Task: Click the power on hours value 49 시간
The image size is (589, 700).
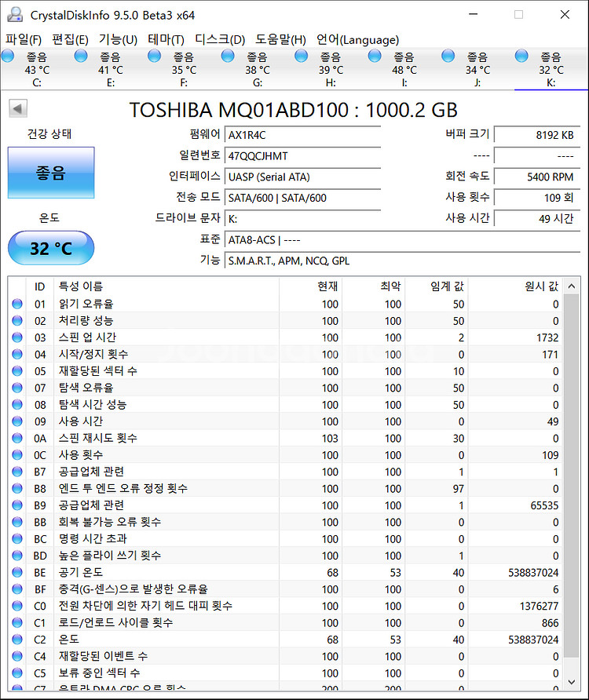Action: [537, 219]
